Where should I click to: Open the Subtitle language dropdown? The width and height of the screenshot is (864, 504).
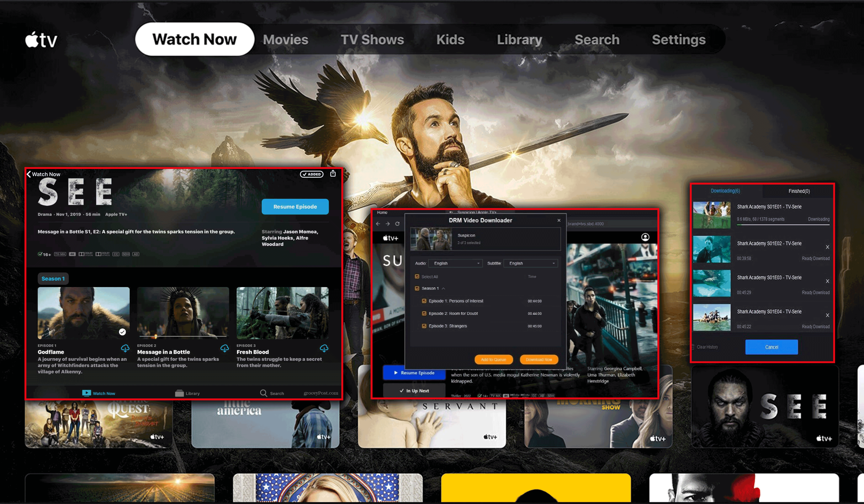tap(531, 263)
